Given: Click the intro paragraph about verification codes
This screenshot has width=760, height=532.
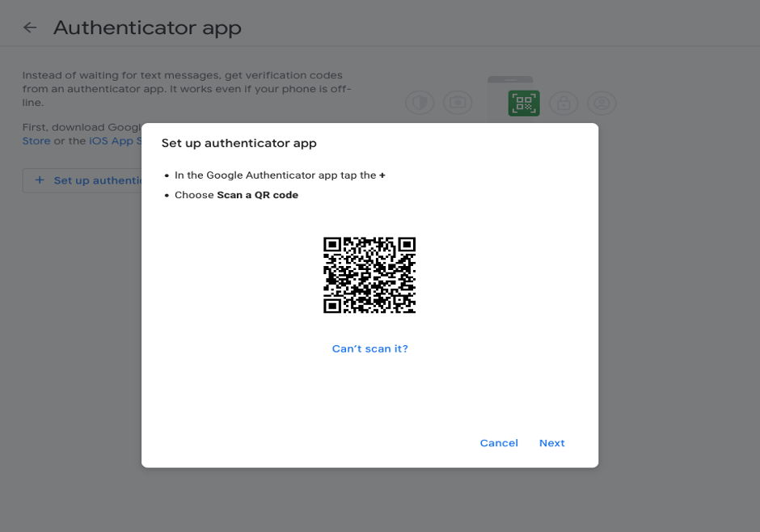Looking at the screenshot, I should click(x=186, y=89).
